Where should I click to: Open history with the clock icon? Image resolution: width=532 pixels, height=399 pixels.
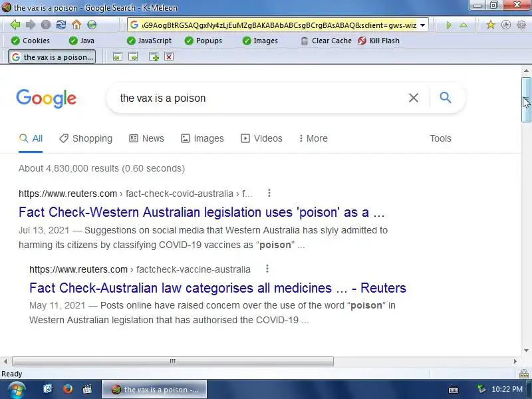click(x=506, y=25)
